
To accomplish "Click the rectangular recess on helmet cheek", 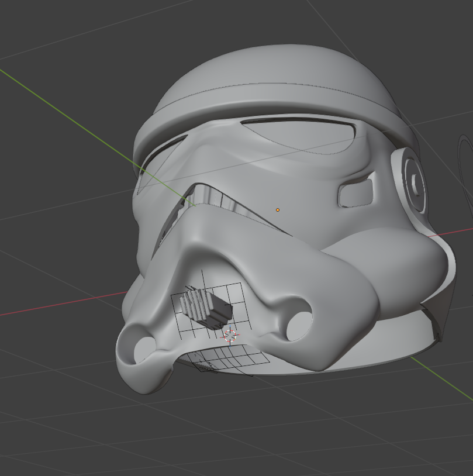I will [355, 193].
